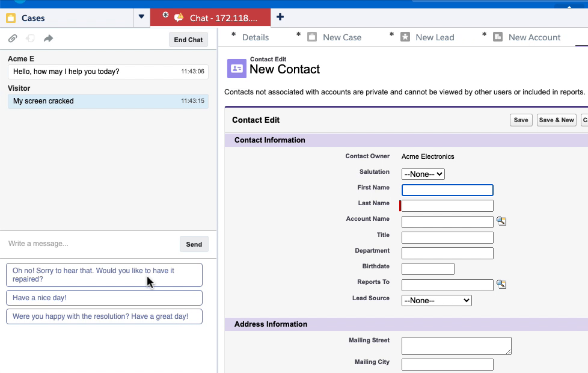
Task: Click the Last Name input field
Action: pyautogui.click(x=447, y=206)
